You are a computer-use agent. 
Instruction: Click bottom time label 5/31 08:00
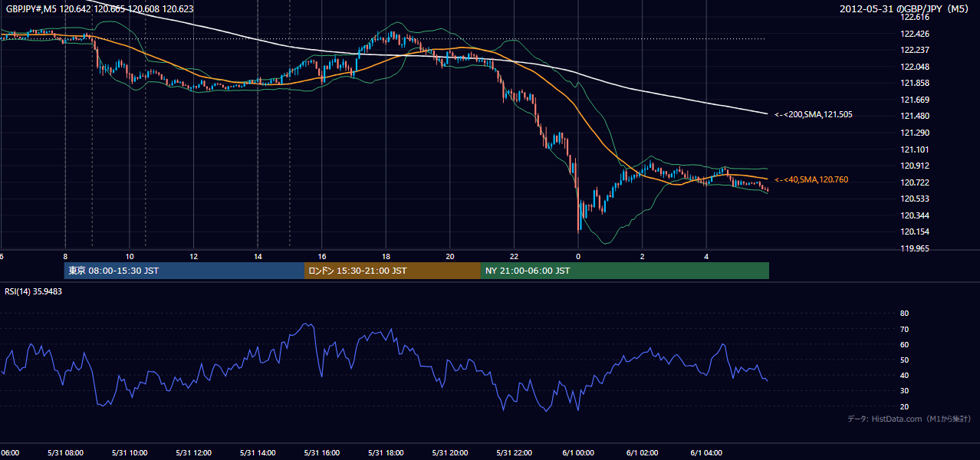click(x=65, y=453)
